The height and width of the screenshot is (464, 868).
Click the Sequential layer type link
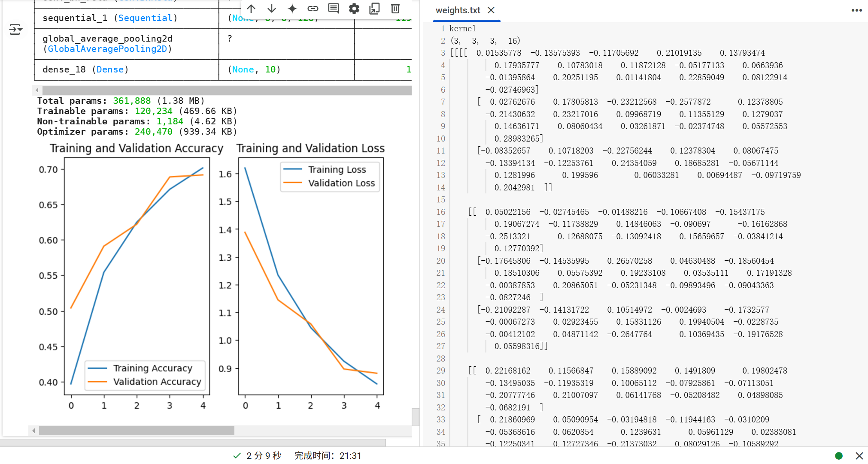tap(145, 18)
